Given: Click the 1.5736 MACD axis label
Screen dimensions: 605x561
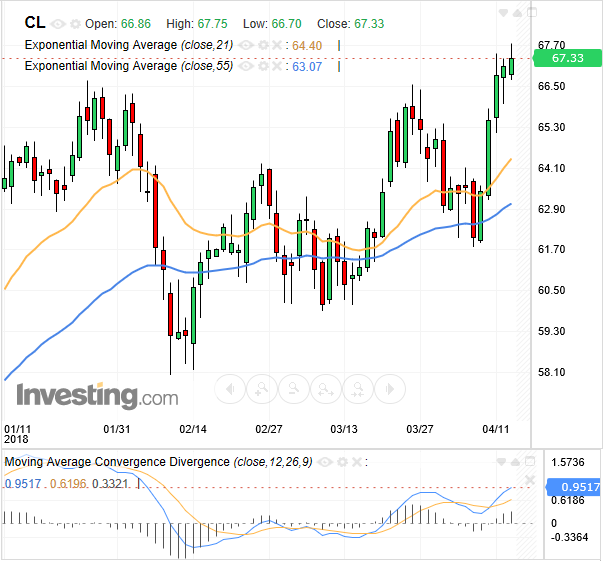Looking at the screenshot, I should [x=568, y=462].
